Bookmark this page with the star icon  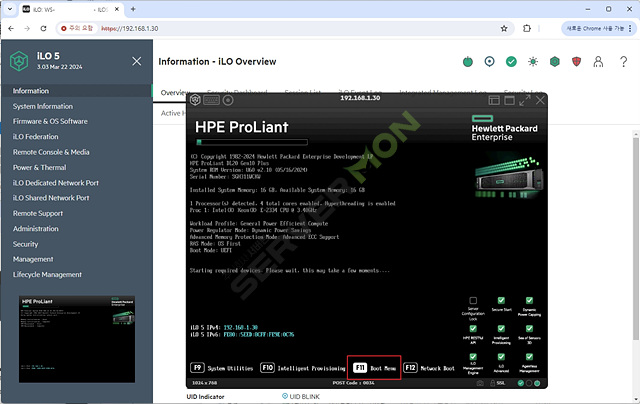pyautogui.click(x=504, y=29)
